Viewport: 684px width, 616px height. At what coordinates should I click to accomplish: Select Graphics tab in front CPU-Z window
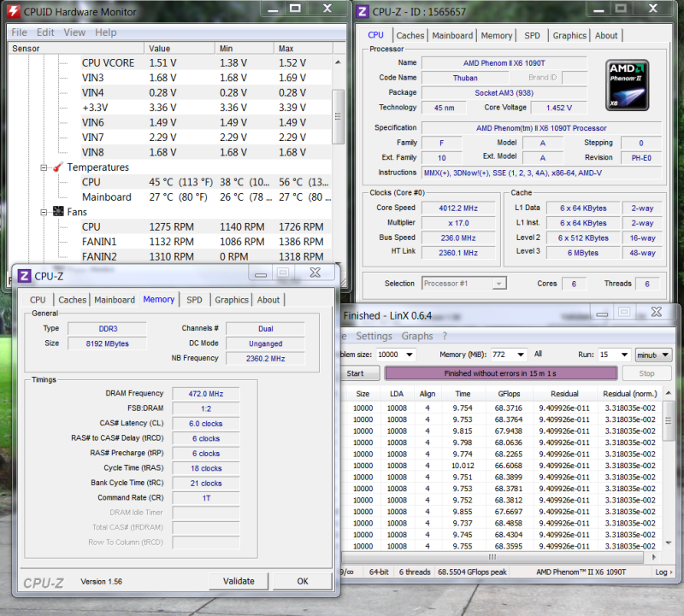pyautogui.click(x=231, y=300)
